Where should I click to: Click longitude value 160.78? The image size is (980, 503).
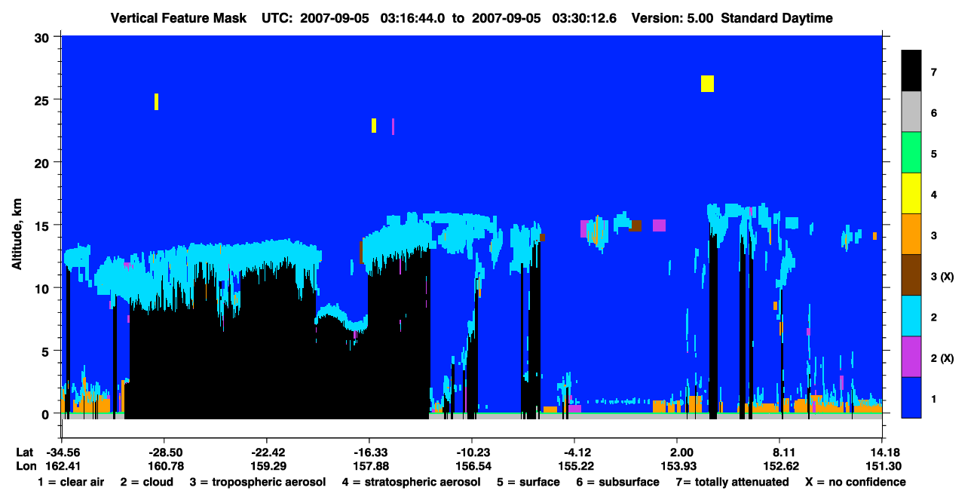[166, 465]
